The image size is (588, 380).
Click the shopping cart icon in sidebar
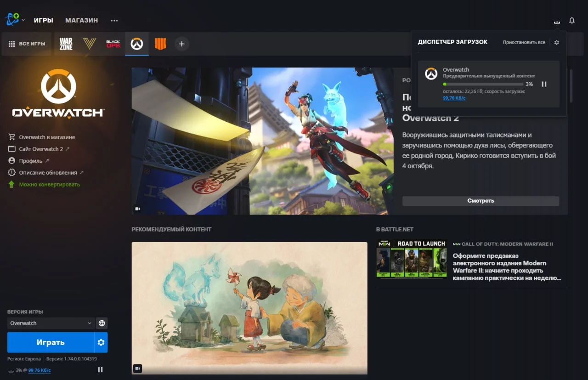point(11,137)
